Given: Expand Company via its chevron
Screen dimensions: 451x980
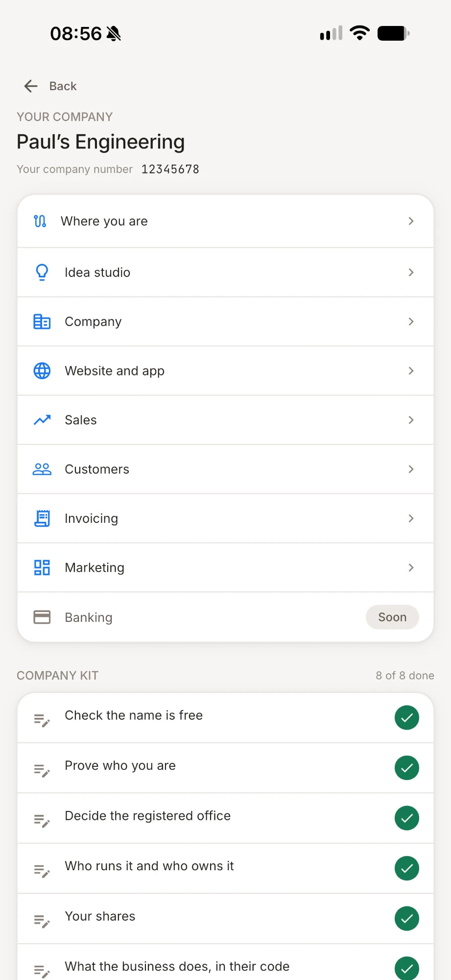Looking at the screenshot, I should tap(411, 321).
